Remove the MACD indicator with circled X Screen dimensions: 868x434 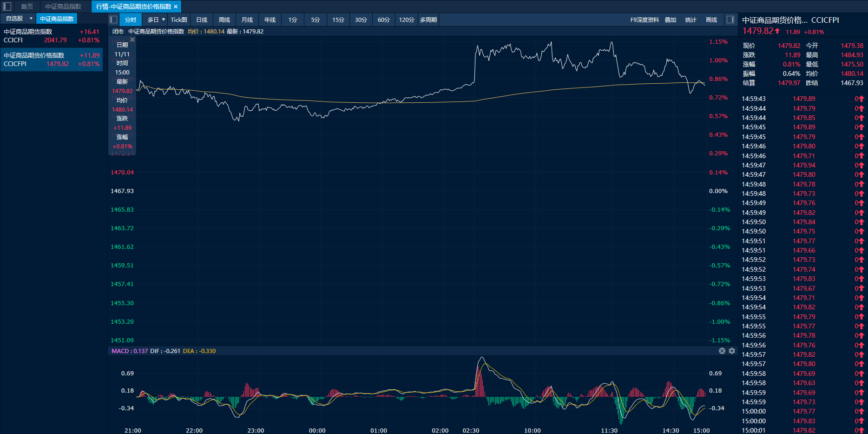click(x=722, y=351)
